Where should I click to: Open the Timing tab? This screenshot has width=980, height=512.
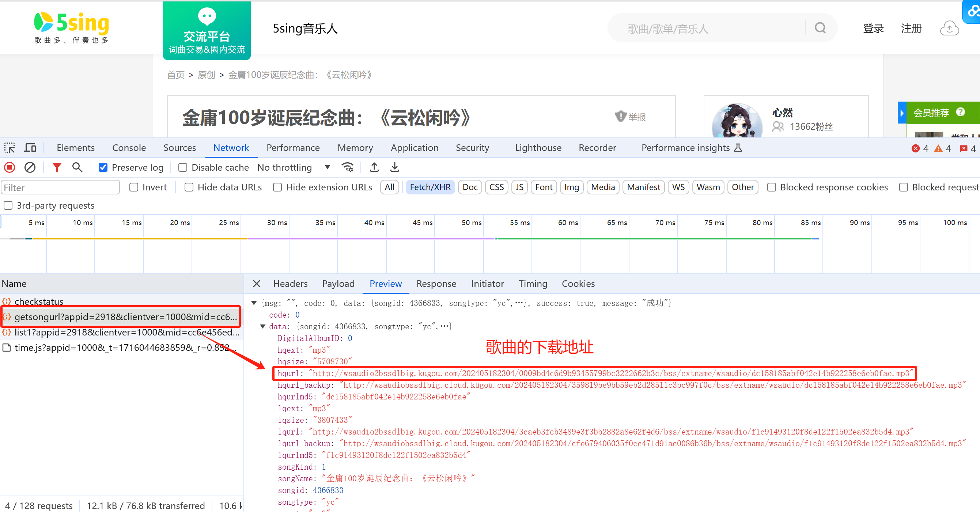tap(533, 284)
